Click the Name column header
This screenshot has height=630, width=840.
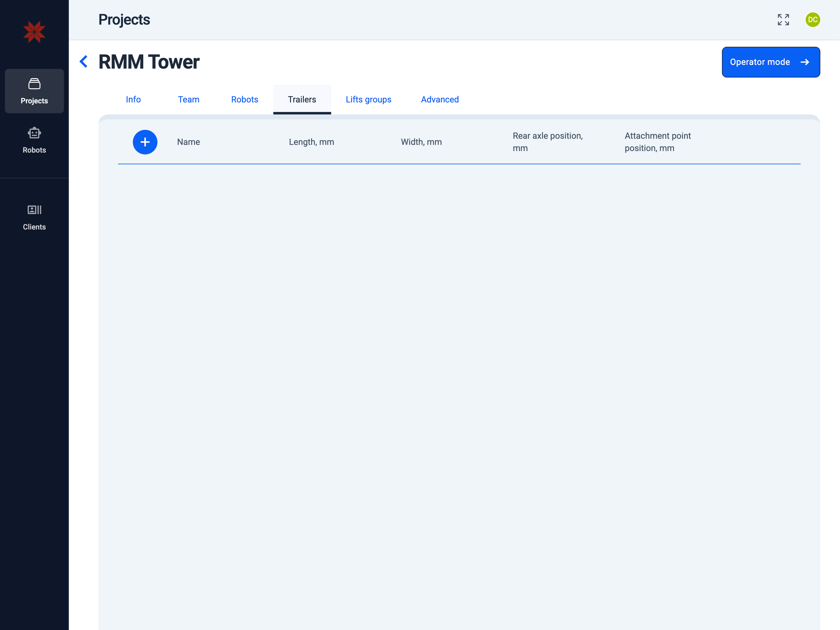coord(188,142)
